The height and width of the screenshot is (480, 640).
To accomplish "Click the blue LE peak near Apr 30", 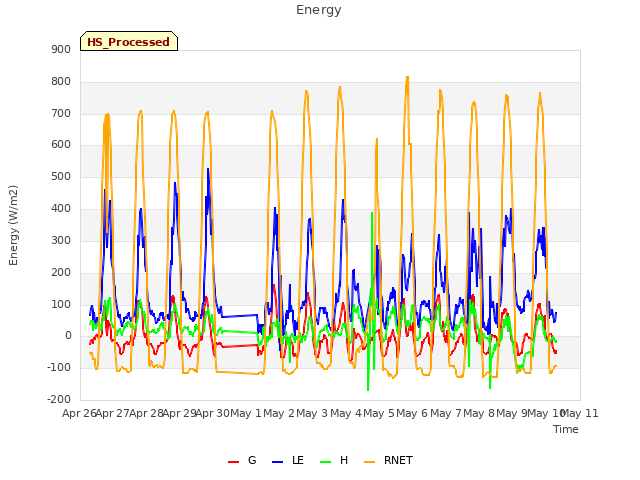I will (x=208, y=169).
